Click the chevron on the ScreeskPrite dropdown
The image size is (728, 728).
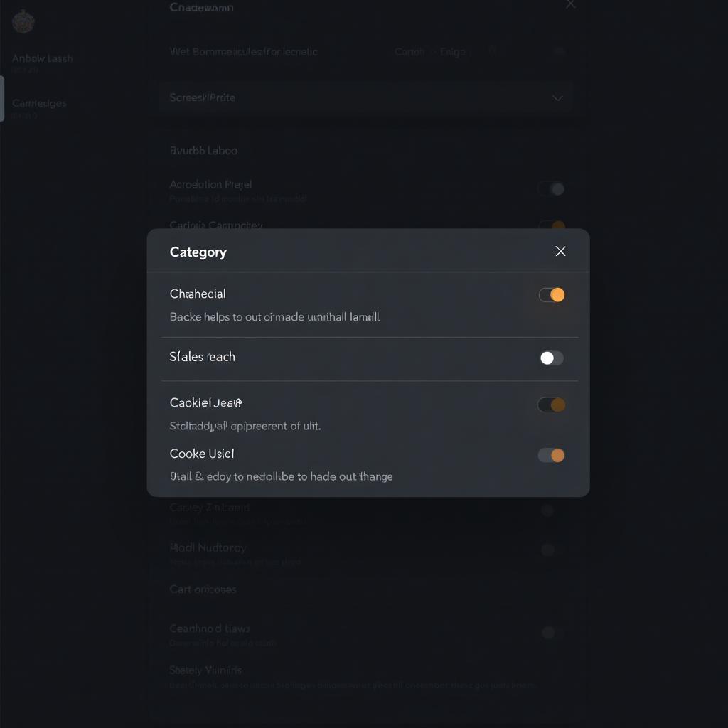click(x=559, y=97)
